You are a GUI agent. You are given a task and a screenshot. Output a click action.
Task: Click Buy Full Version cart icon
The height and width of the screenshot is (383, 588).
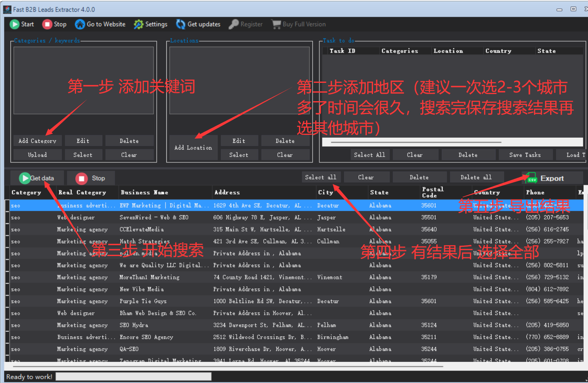(x=276, y=24)
